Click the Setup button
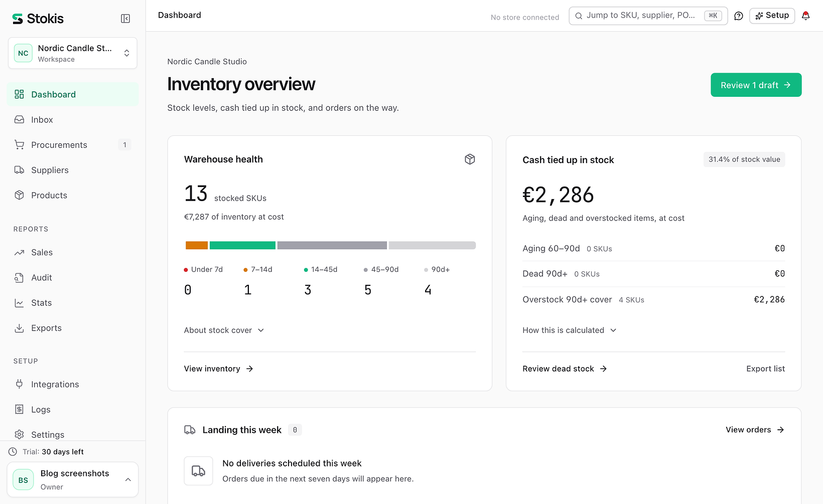Viewport: 823px width, 504px height. pos(772,16)
